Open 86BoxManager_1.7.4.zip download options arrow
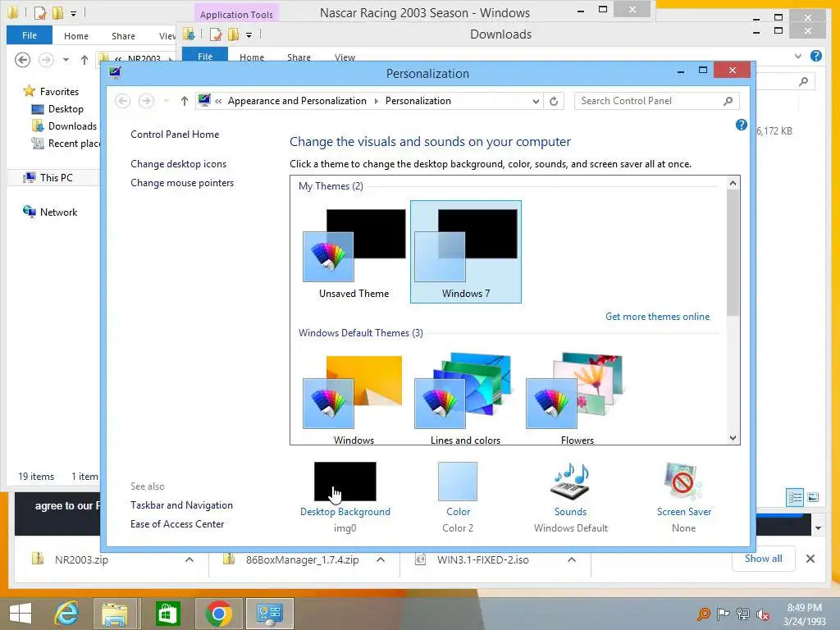The height and width of the screenshot is (630, 840). tap(381, 559)
